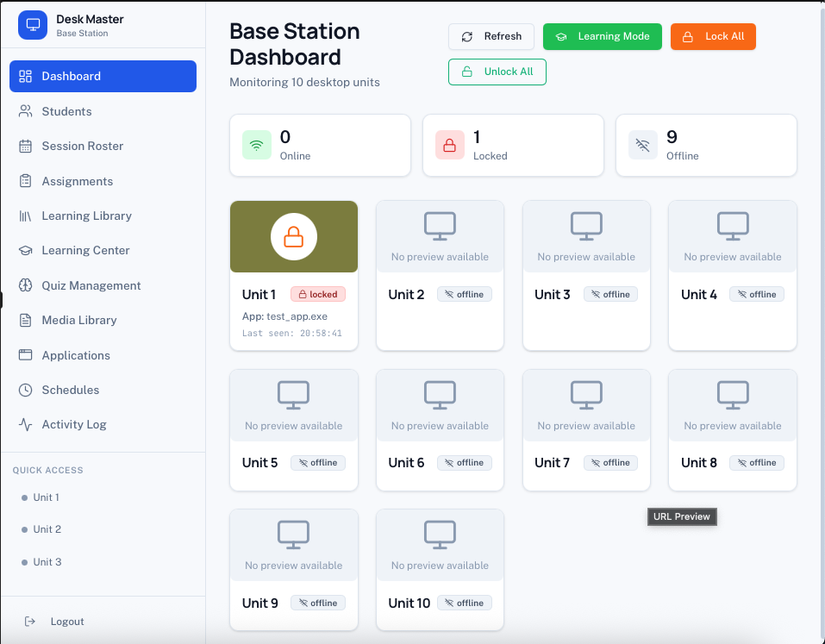The image size is (825, 644).
Task: Click the Desk Master monitor logo icon
Action: pyautogui.click(x=33, y=25)
